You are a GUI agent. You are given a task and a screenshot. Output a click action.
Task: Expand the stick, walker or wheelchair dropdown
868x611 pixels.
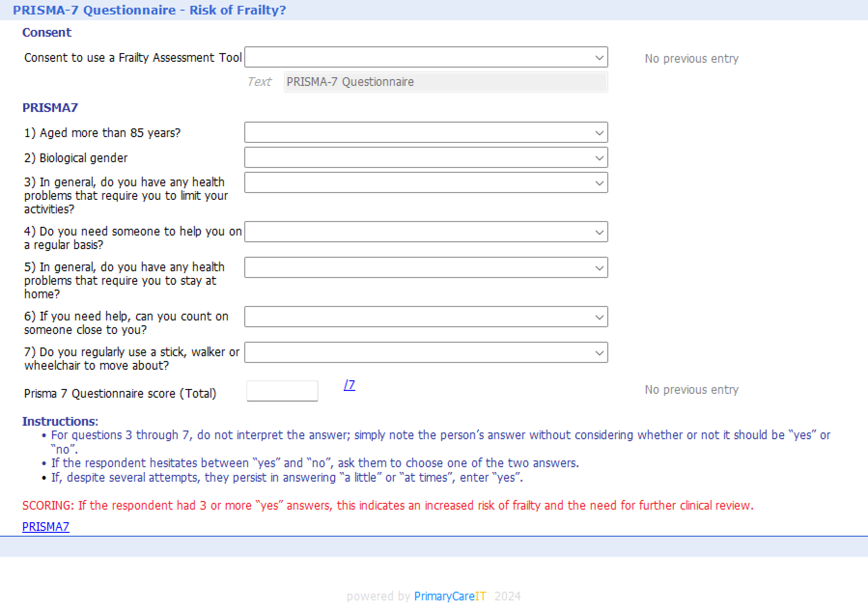[426, 353]
